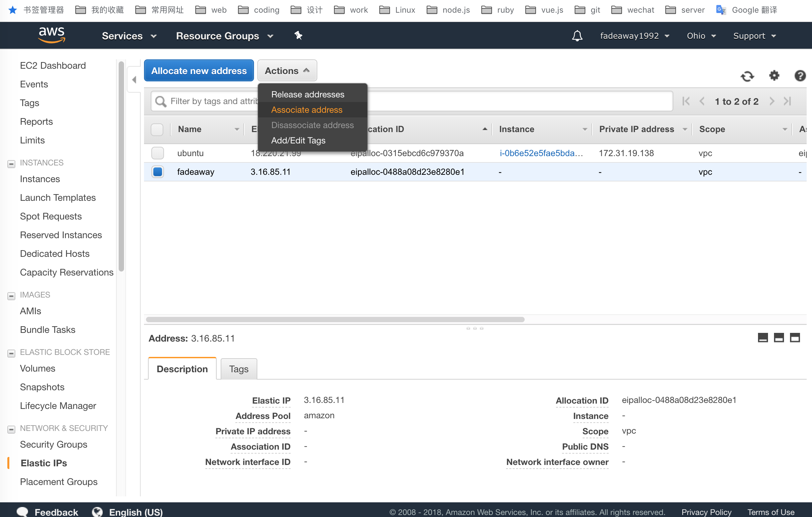Click the pushpin shortcut icon in header
This screenshot has height=517, width=812.
(x=298, y=35)
